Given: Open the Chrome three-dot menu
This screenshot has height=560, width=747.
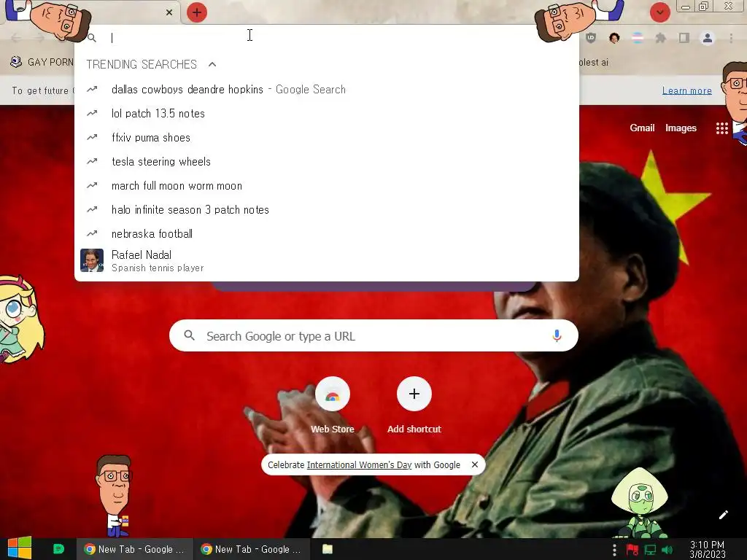Looking at the screenshot, I should 731,38.
